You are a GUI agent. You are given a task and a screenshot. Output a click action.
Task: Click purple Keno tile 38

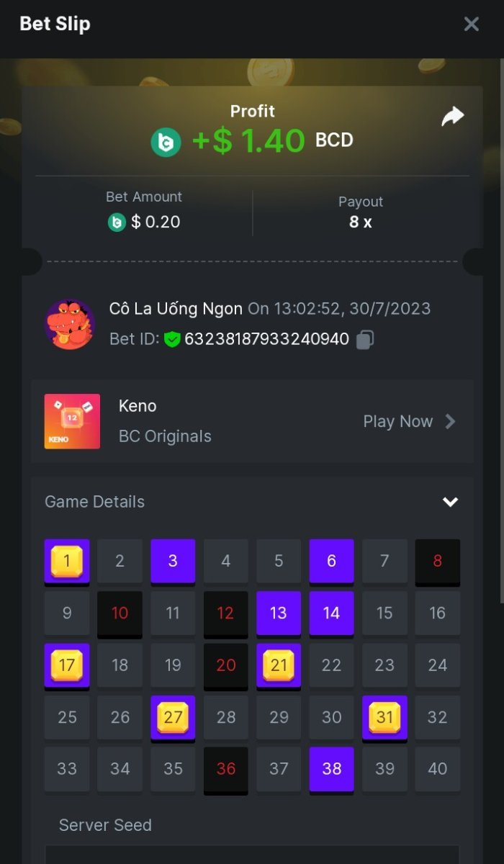pos(331,770)
